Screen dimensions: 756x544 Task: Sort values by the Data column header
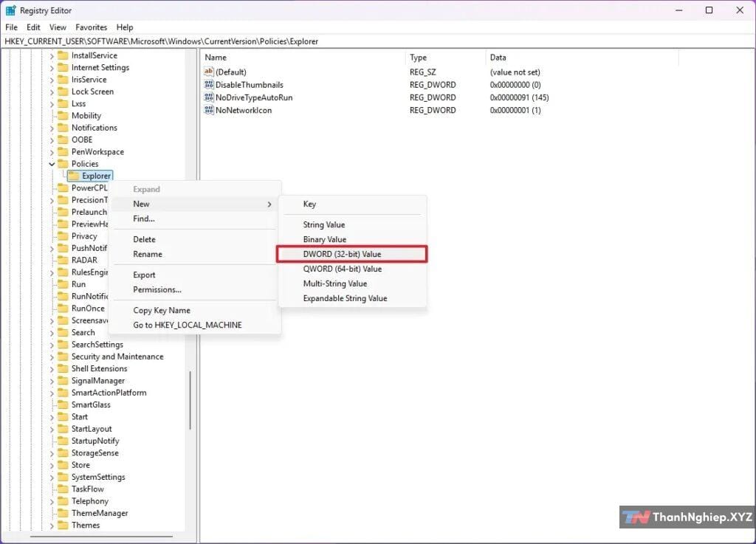click(x=582, y=58)
